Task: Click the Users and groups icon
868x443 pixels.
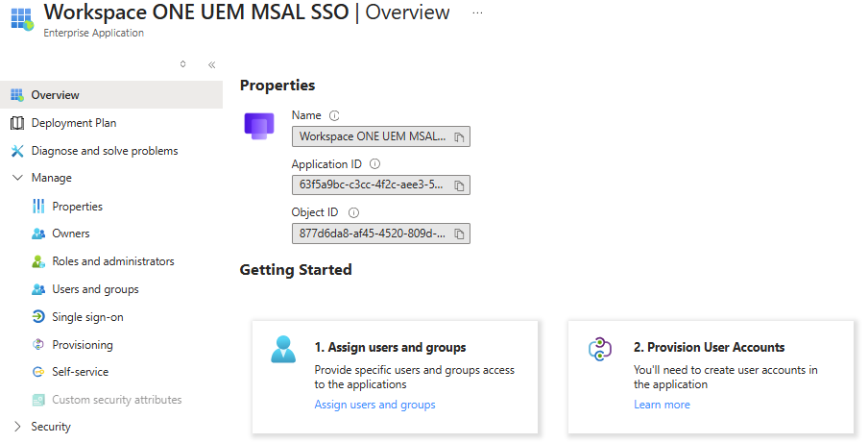Action: click(38, 289)
